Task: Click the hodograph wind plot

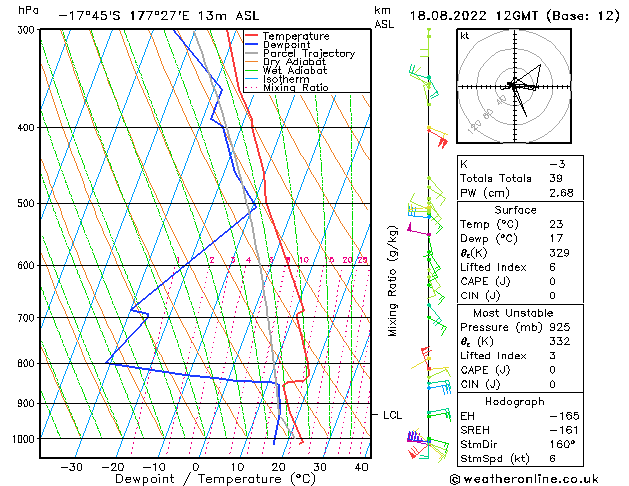Action: point(514,86)
